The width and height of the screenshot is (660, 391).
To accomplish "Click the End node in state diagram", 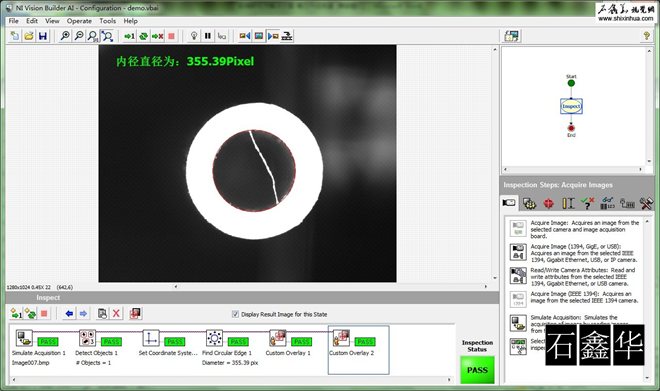I will [x=571, y=128].
